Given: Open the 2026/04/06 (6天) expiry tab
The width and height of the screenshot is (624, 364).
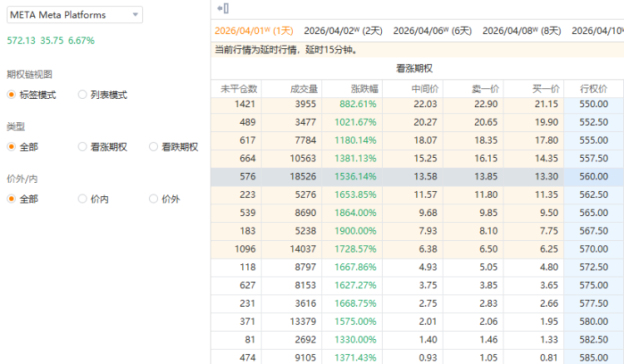Looking at the screenshot, I should (x=432, y=30).
